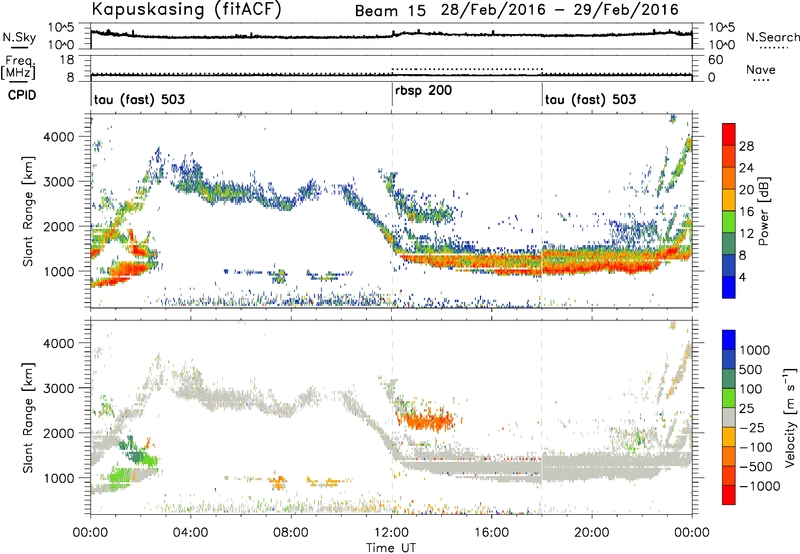
Task: Click the 60 tick on Nave axis
Action: point(715,60)
